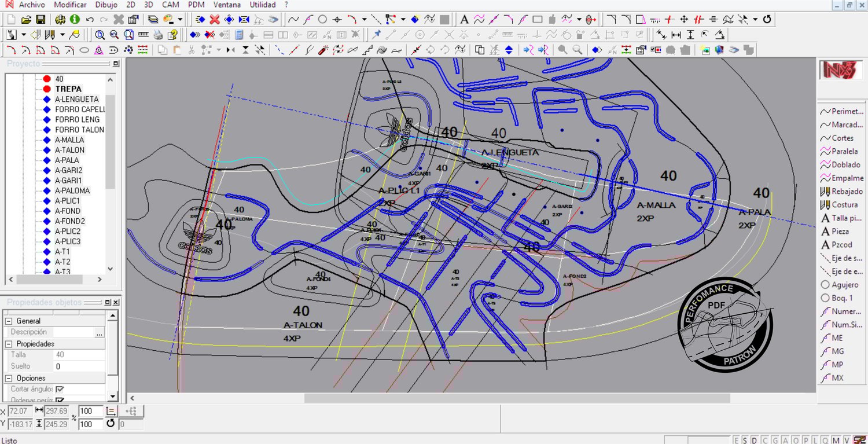Viewport: 868px width, 444px height.
Task: Select the TREPA tree item
Action: (x=68, y=89)
